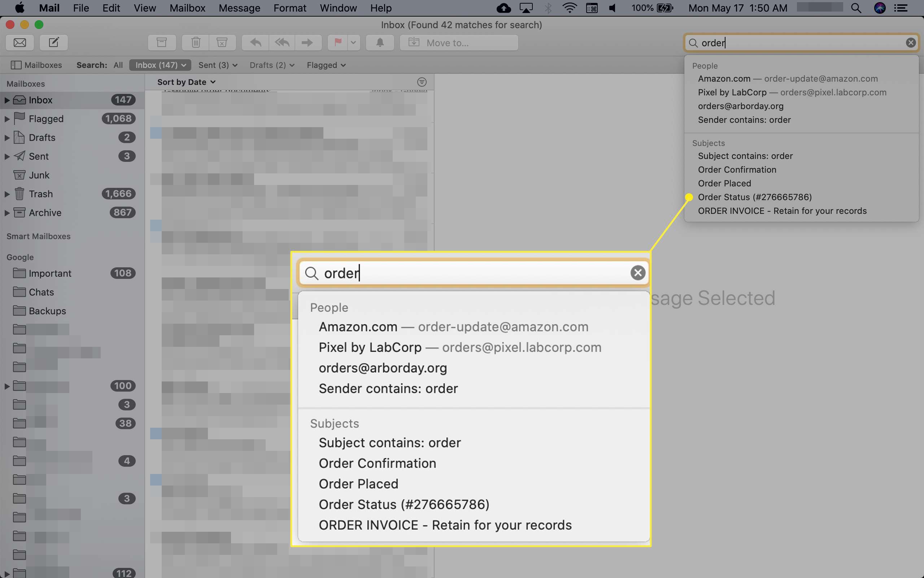The image size is (924, 578).
Task: Choose the Sent (3) search scope
Action: coord(218,65)
